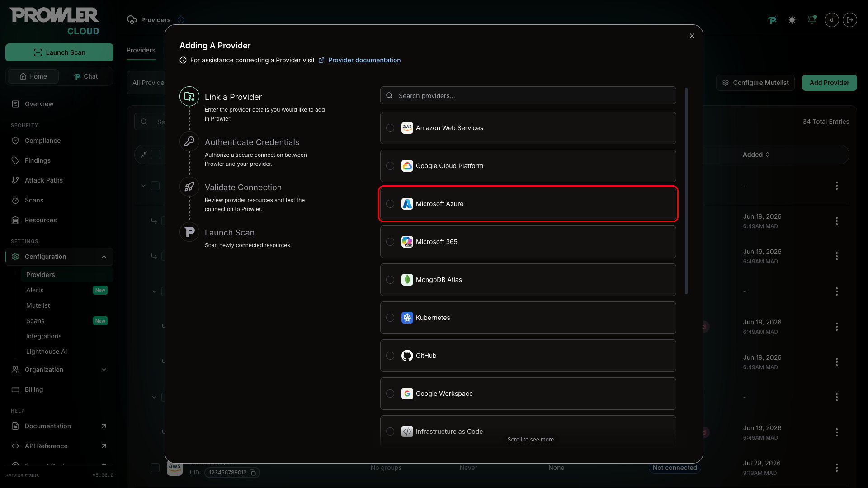Open the Compliance page

point(42,141)
